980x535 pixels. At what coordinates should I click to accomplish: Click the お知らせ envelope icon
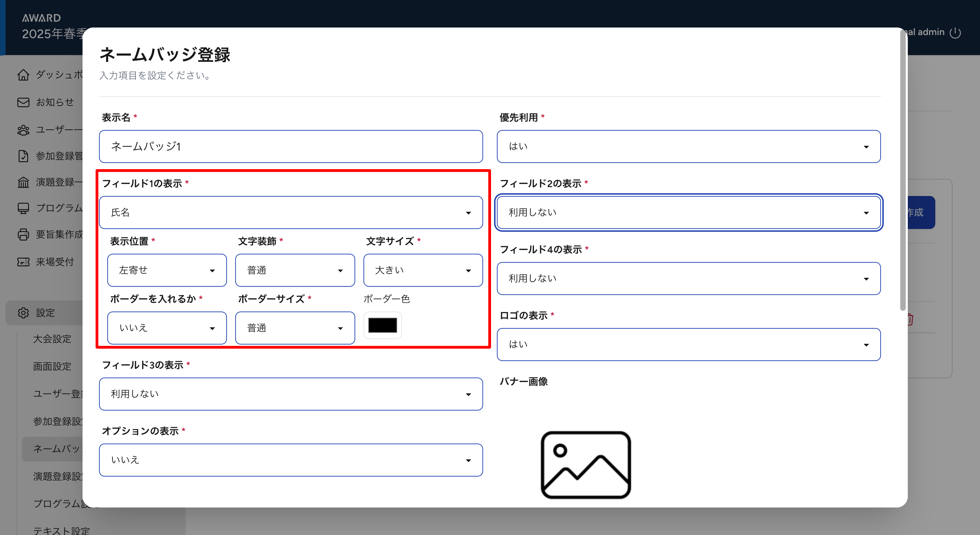(x=23, y=102)
